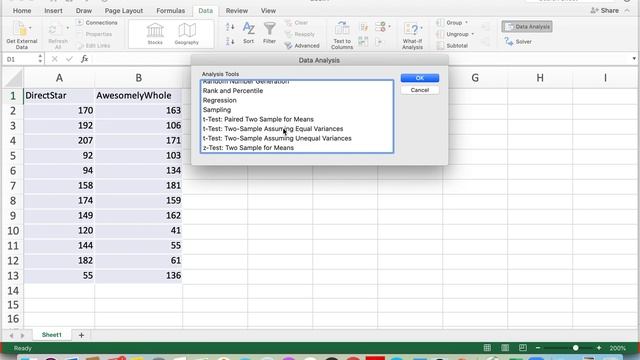Click cell containing DirectStar
640x360 pixels.
click(59, 96)
